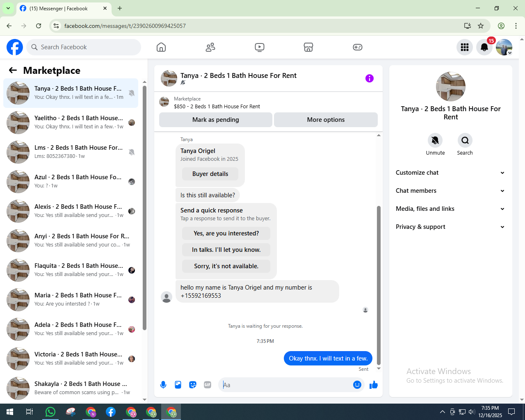The width and height of the screenshot is (525, 420).
Task: Open Task View on taskbar
Action: pos(30,412)
